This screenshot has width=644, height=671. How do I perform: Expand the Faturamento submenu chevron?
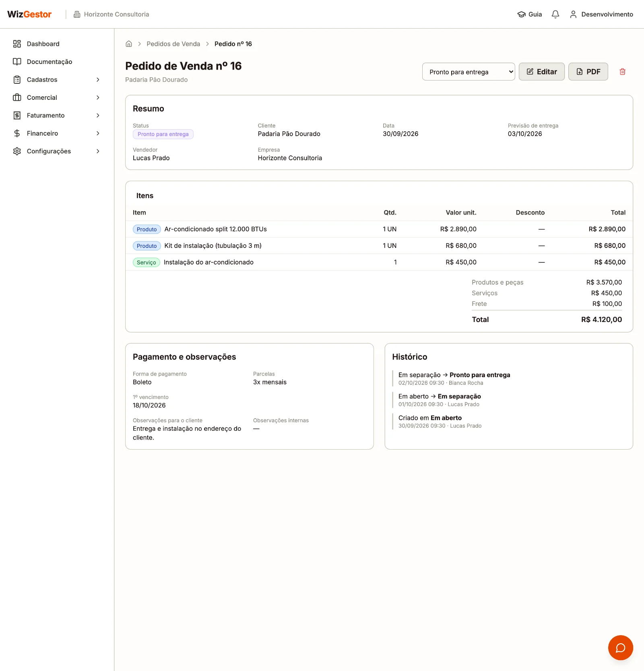pyautogui.click(x=98, y=116)
